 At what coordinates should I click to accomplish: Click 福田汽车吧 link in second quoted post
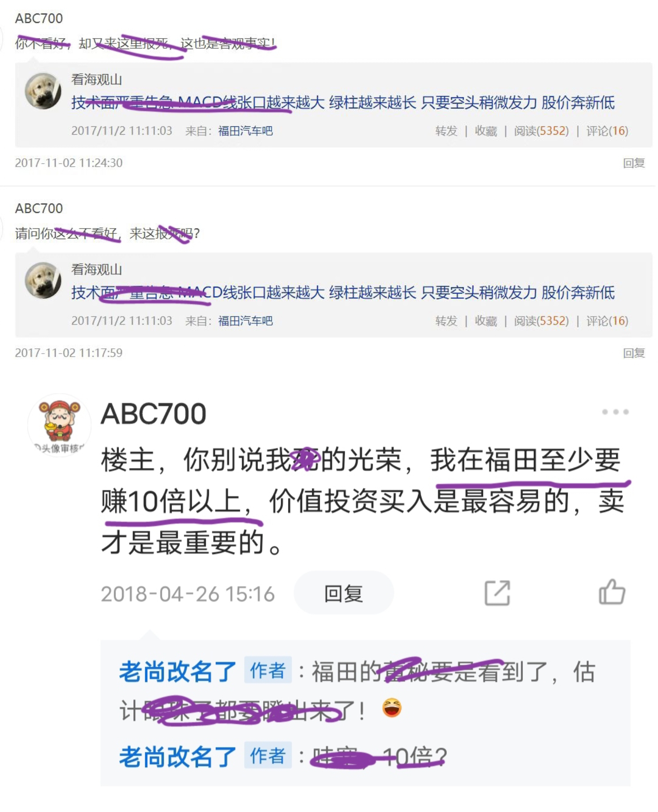246,321
